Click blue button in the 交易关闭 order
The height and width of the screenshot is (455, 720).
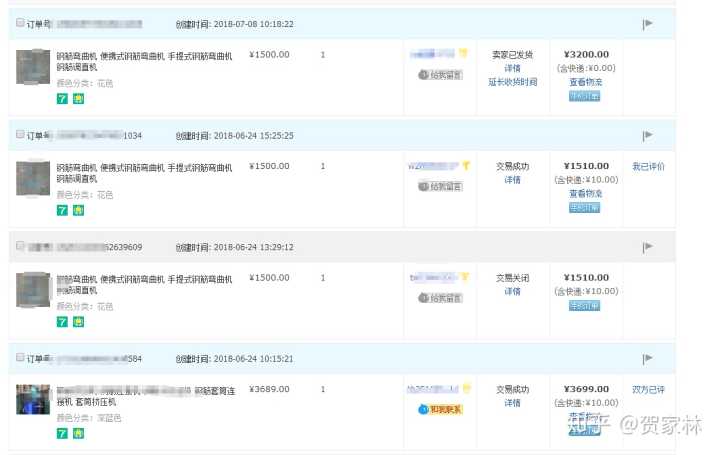click(x=585, y=305)
